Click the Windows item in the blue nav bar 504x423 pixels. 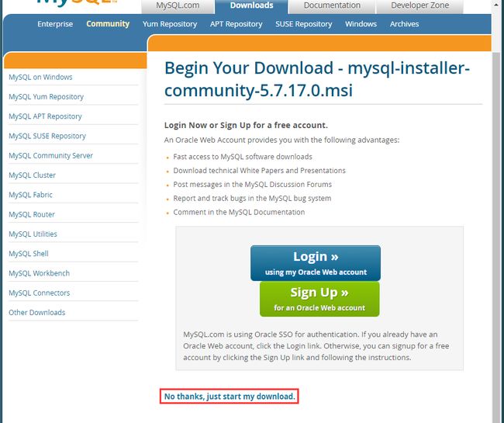(x=361, y=24)
